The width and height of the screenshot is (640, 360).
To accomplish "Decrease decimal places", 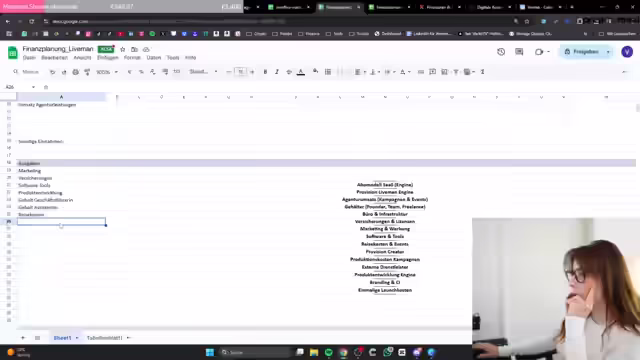I will [153, 72].
